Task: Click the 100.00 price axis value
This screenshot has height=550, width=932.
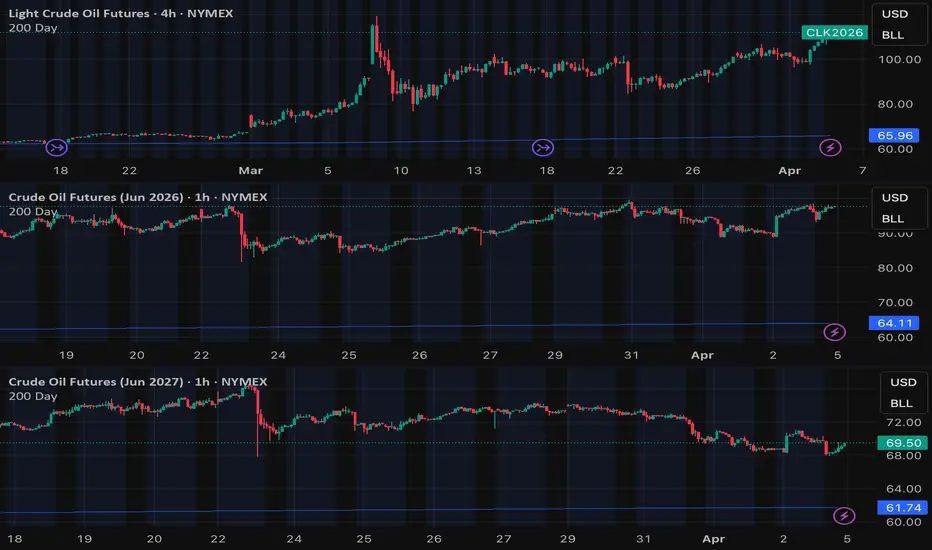Action: coord(899,59)
